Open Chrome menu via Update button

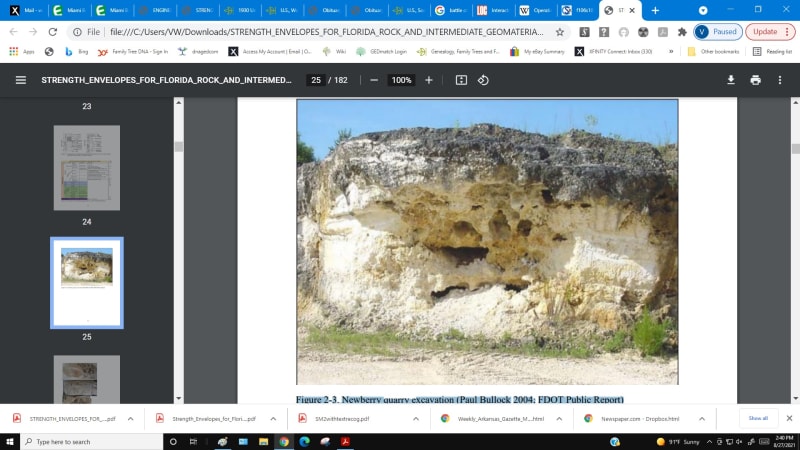(770, 32)
